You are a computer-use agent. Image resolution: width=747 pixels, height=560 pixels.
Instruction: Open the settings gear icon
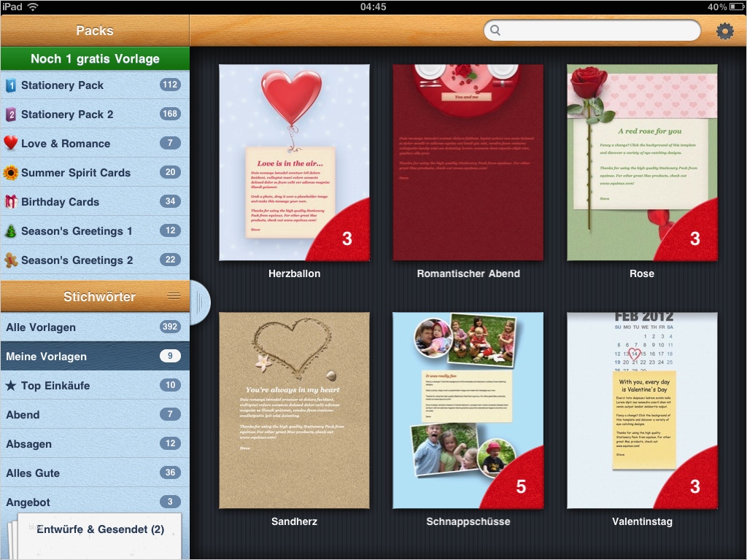coord(724,31)
